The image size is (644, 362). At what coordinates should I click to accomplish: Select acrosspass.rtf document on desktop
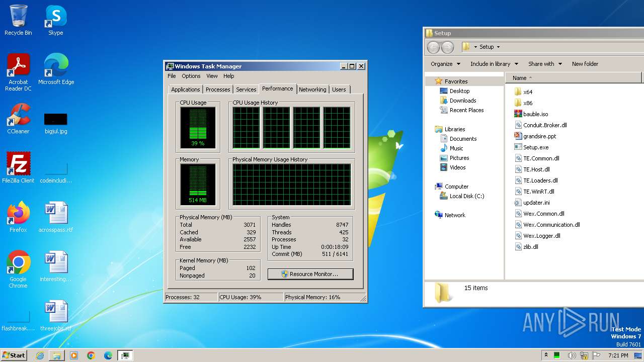tap(56, 217)
